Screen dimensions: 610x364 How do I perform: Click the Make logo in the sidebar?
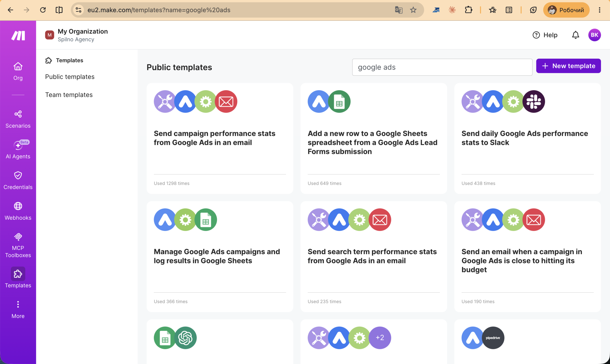(x=18, y=35)
